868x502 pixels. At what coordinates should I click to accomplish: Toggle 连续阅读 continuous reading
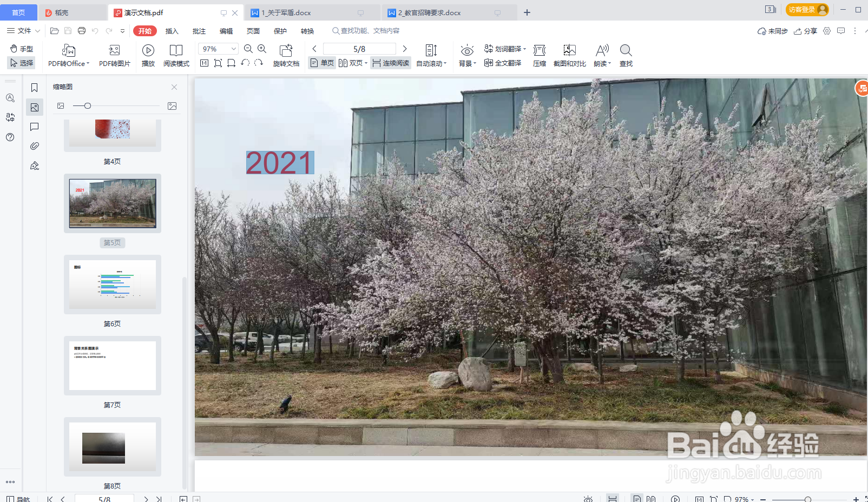click(391, 63)
